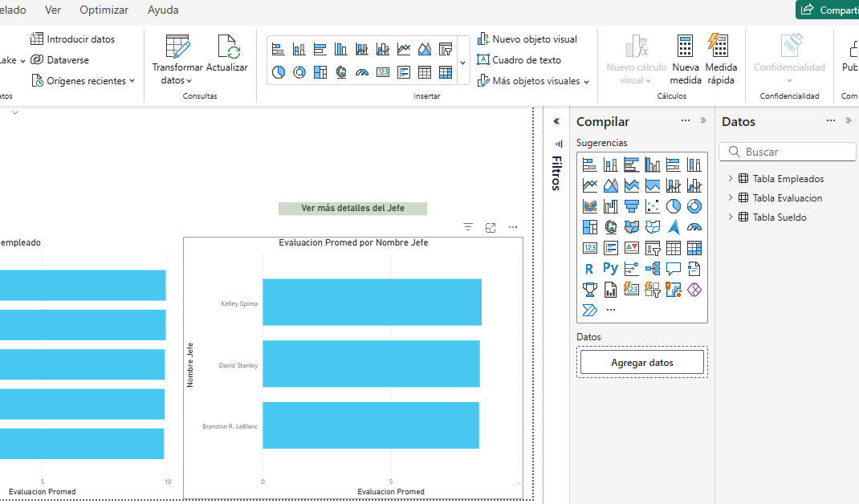
Task: Click the Agregar datos button
Action: click(x=641, y=363)
